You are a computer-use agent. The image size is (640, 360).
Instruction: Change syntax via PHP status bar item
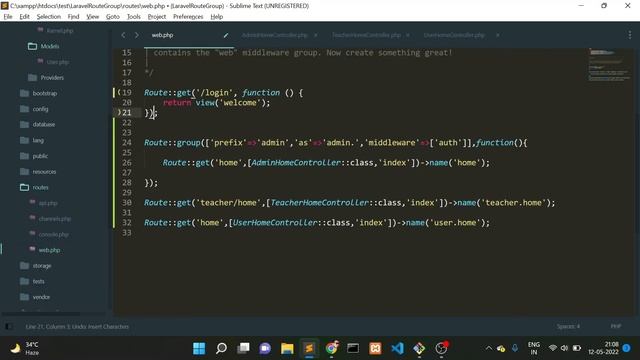click(x=616, y=327)
